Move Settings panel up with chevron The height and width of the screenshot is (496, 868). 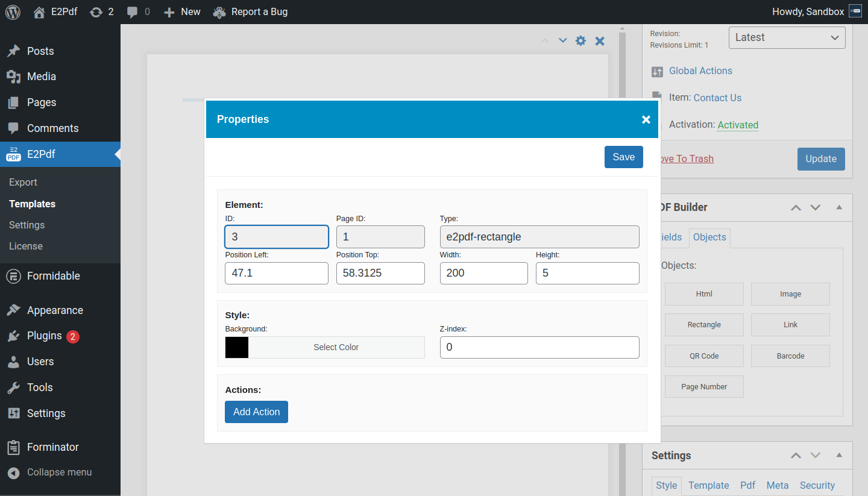pos(796,456)
